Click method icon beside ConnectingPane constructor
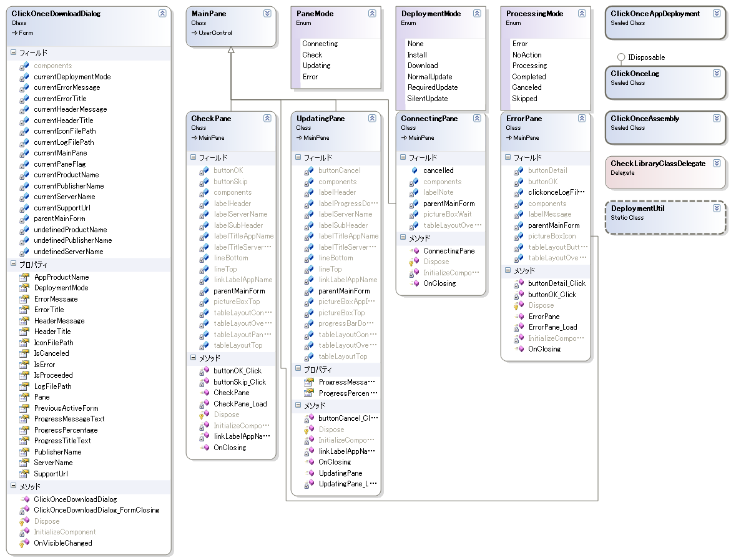Viewport: 731px width, 560px height. tap(414, 251)
